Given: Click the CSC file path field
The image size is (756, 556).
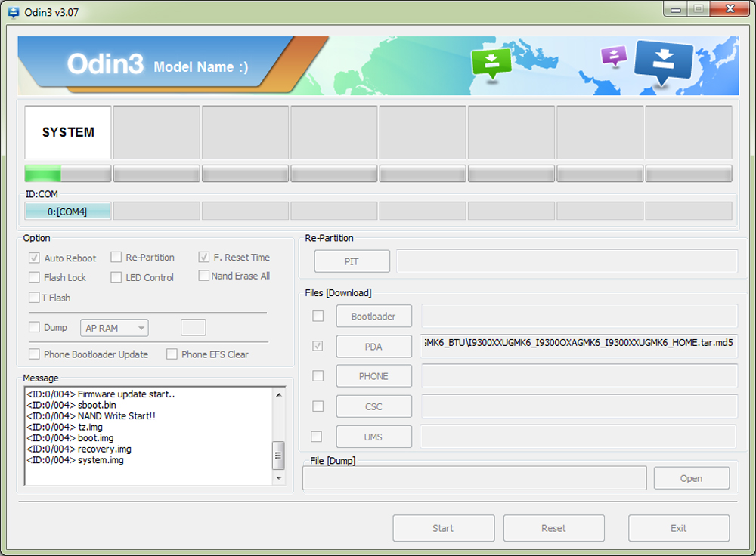Looking at the screenshot, I should coord(580,406).
